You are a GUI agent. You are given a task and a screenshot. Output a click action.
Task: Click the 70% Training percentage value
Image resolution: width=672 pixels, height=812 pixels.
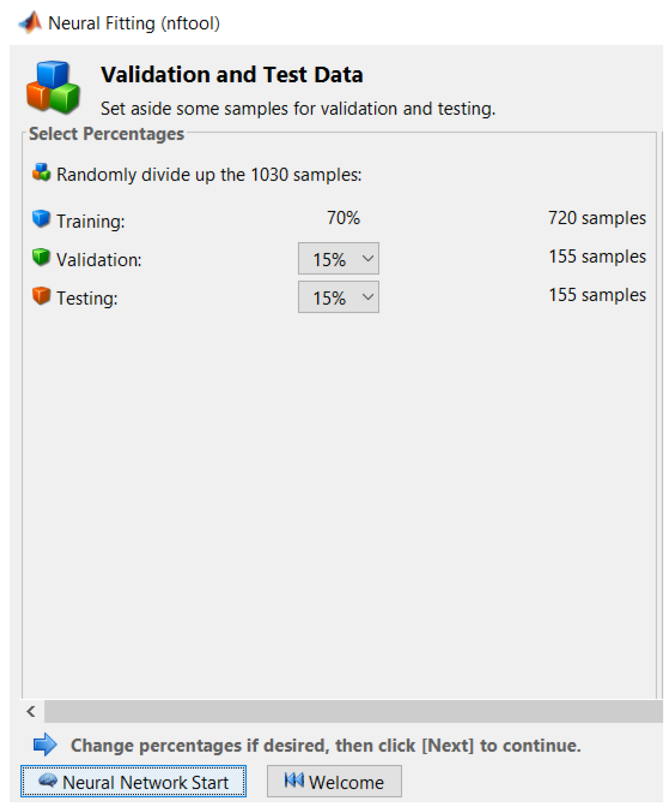[343, 218]
